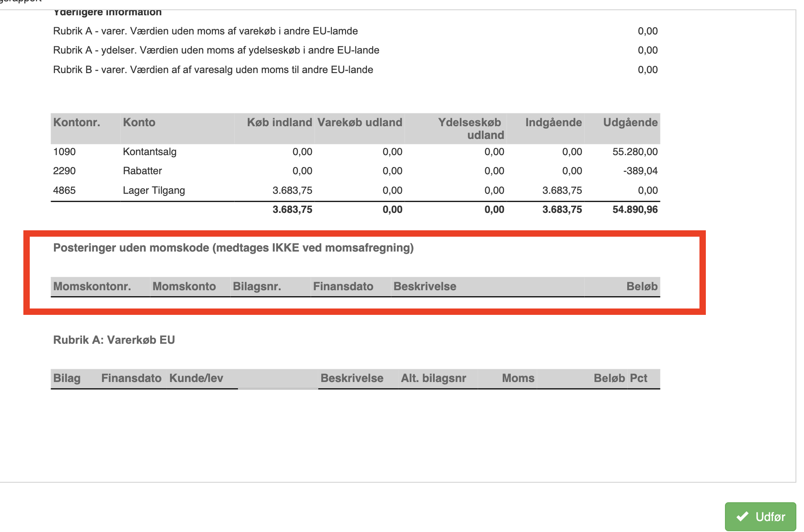Click bold Køb indland total 3.683,75
804x532 pixels.
292,209
